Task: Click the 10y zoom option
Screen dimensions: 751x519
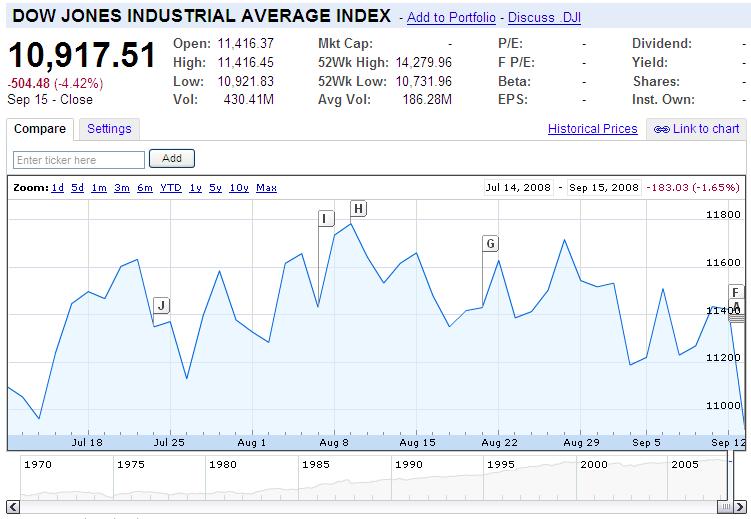Action: [x=239, y=188]
